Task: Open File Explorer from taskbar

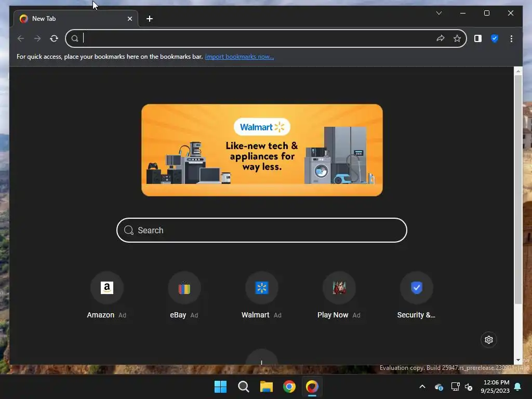Action: tap(267, 387)
